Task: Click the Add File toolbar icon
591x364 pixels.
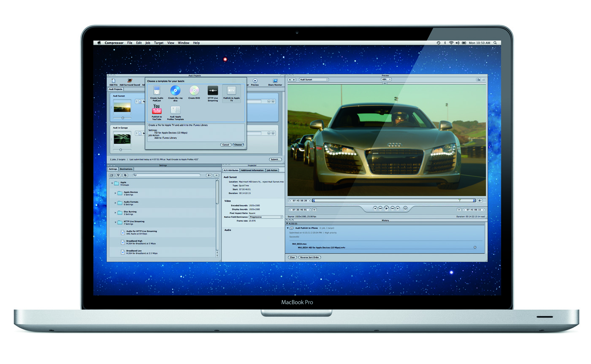Action: click(113, 81)
